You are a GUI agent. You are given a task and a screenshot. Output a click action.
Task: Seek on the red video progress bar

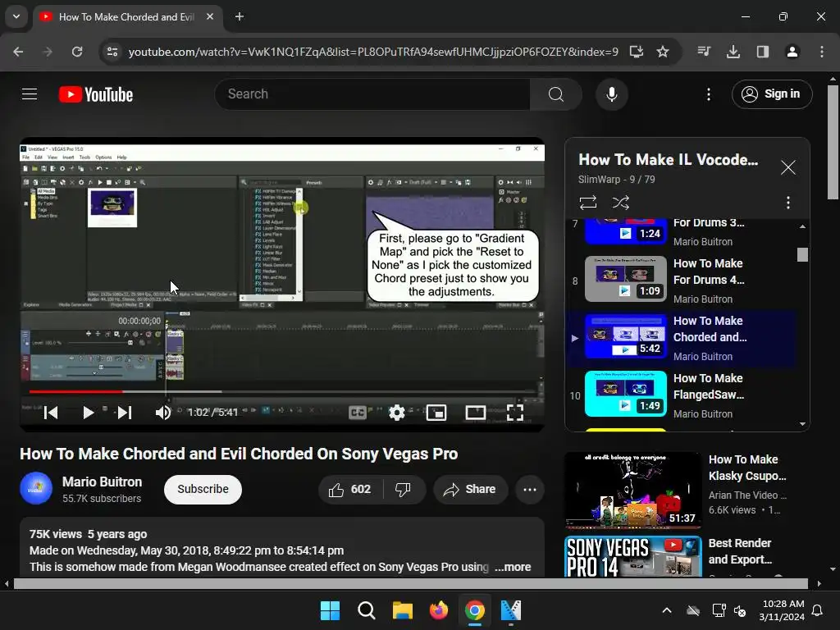click(282, 391)
